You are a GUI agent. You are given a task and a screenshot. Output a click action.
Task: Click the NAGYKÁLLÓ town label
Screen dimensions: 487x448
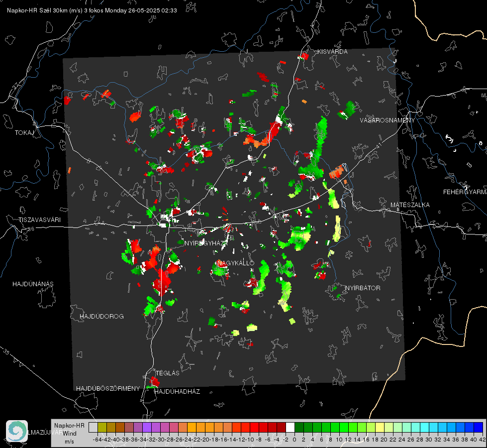coord(236,263)
